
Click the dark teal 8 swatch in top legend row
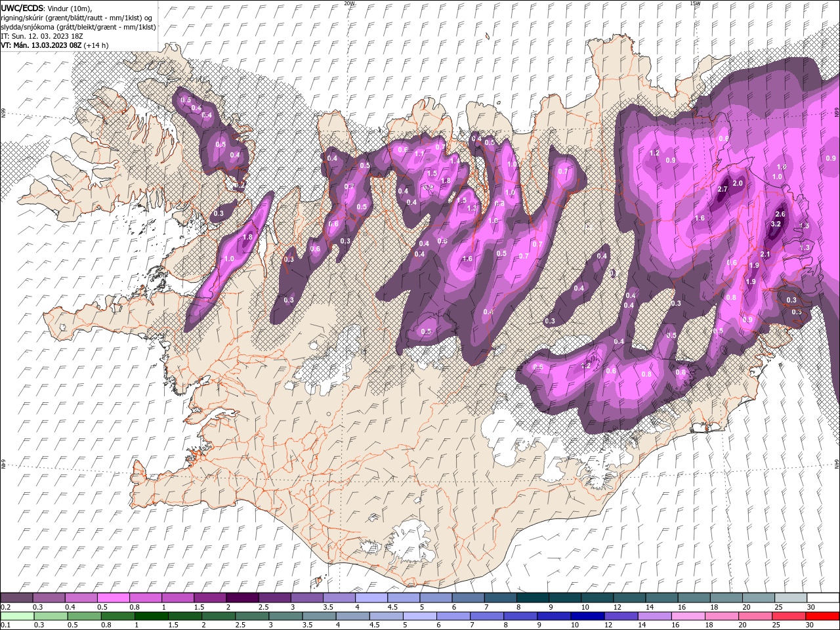[533, 597]
